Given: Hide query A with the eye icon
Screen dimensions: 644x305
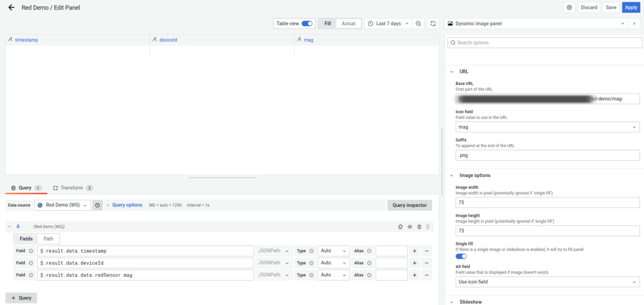Looking at the screenshot, I should tap(410, 227).
